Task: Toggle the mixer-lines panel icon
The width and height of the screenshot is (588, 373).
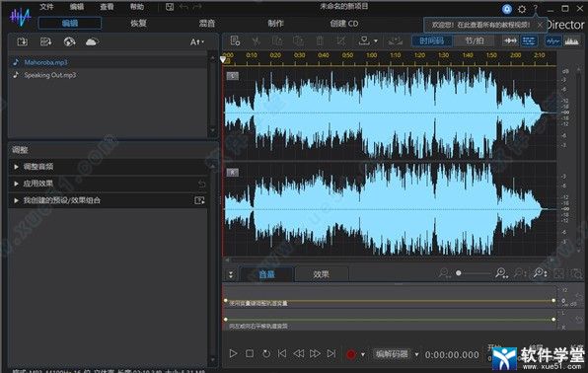Action: coord(529,40)
